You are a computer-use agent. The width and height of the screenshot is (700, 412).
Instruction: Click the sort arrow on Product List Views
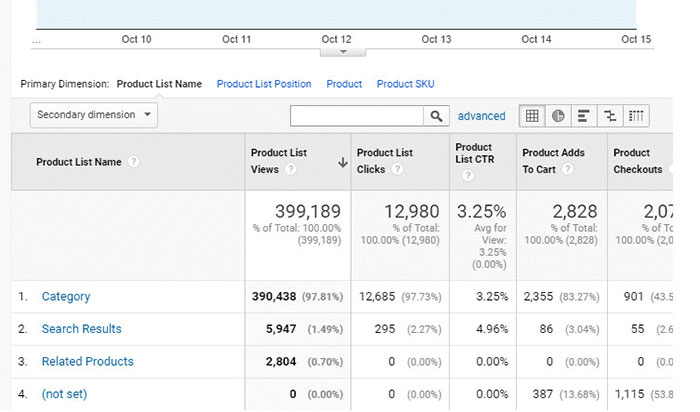click(x=342, y=162)
